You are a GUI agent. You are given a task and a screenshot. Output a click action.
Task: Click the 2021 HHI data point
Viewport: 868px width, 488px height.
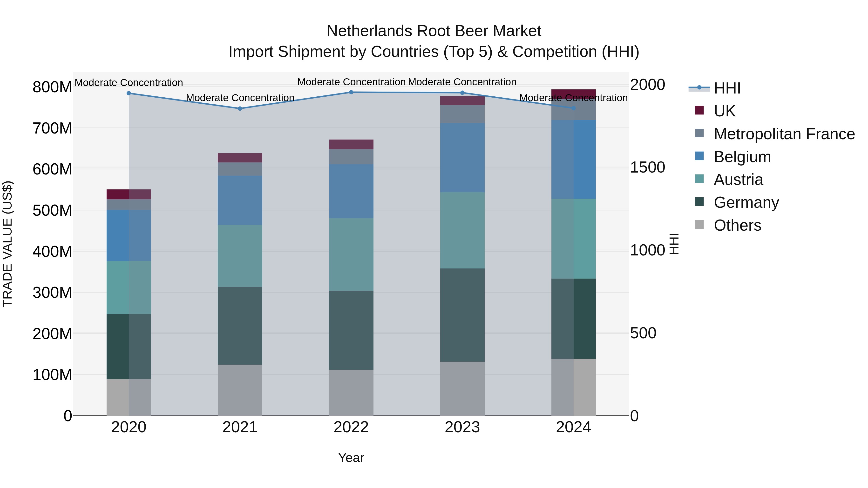click(x=240, y=108)
